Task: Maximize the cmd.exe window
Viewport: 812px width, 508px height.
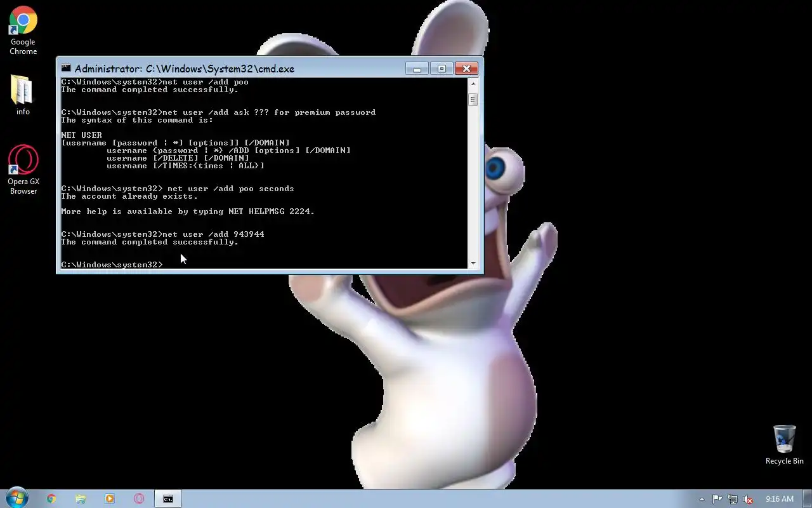Action: click(442, 69)
